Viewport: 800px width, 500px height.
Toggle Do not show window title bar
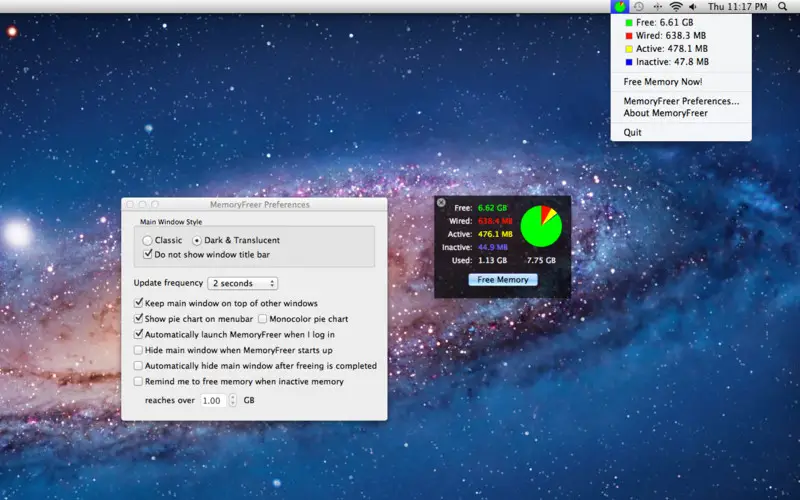coord(147,254)
